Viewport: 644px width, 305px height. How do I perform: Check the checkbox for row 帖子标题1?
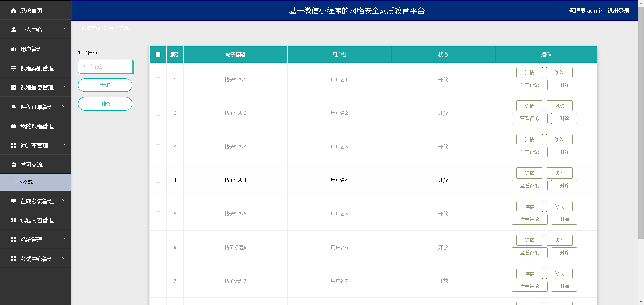point(158,80)
